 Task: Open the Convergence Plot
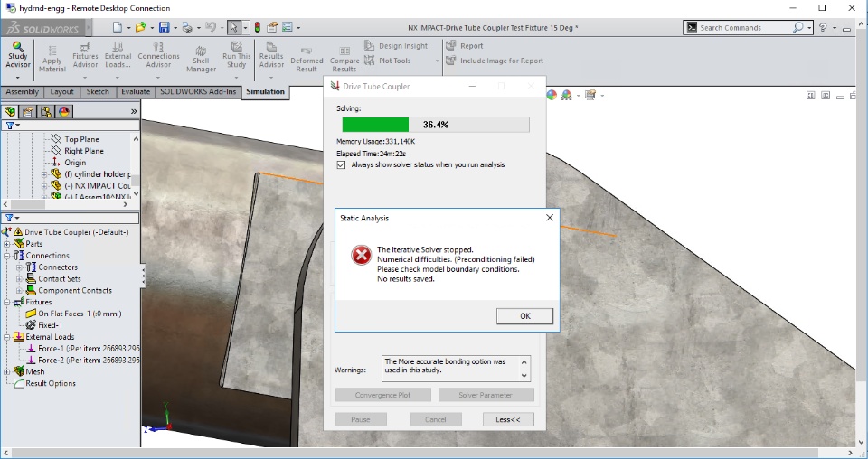point(383,395)
